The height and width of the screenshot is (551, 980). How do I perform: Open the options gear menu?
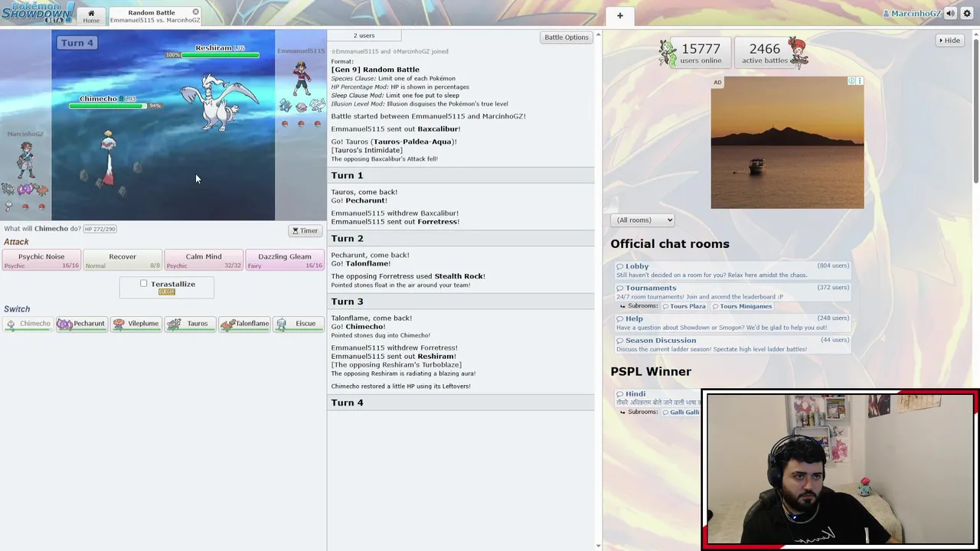click(x=967, y=14)
